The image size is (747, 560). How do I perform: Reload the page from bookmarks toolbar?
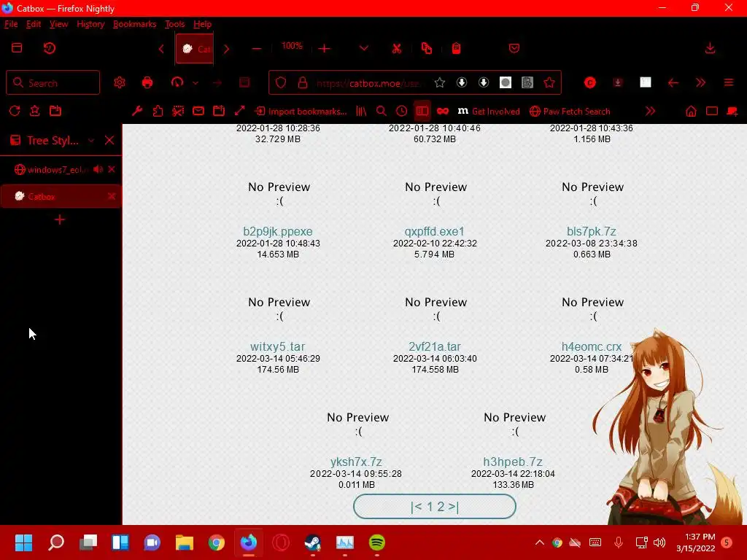coord(15,111)
